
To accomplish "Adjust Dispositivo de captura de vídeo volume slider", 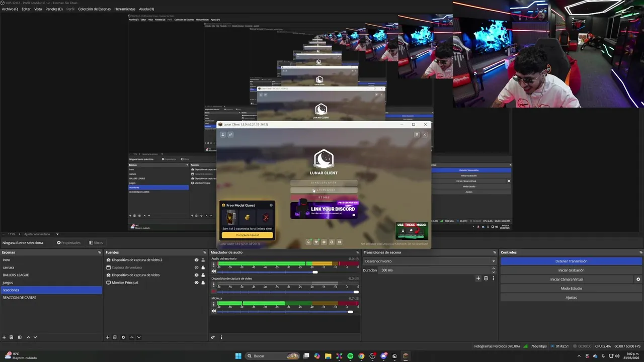I will 356,292.
